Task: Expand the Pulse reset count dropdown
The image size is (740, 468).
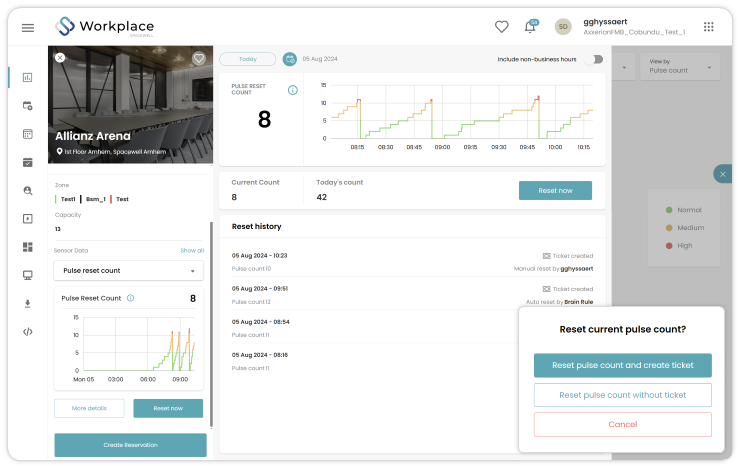Action: click(129, 271)
